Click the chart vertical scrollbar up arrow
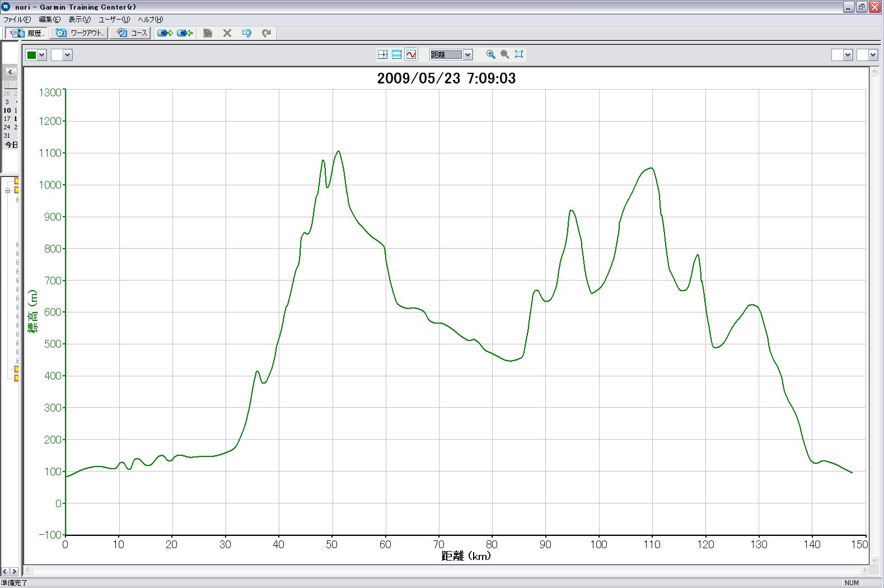 tap(874, 72)
